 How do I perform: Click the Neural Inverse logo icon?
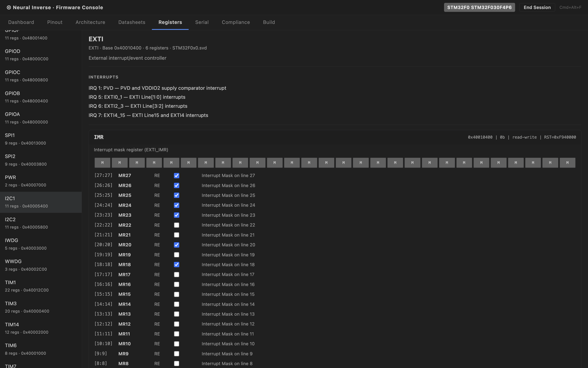[x=9, y=8]
